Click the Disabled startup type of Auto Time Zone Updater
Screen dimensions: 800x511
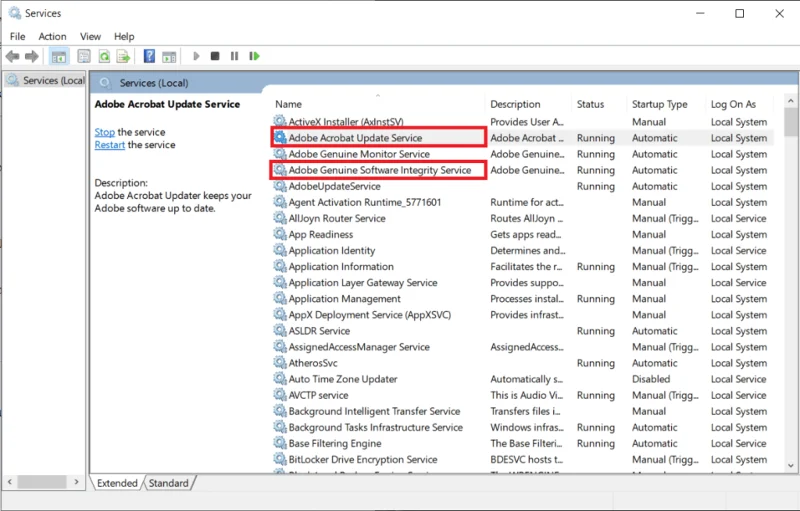(651, 379)
